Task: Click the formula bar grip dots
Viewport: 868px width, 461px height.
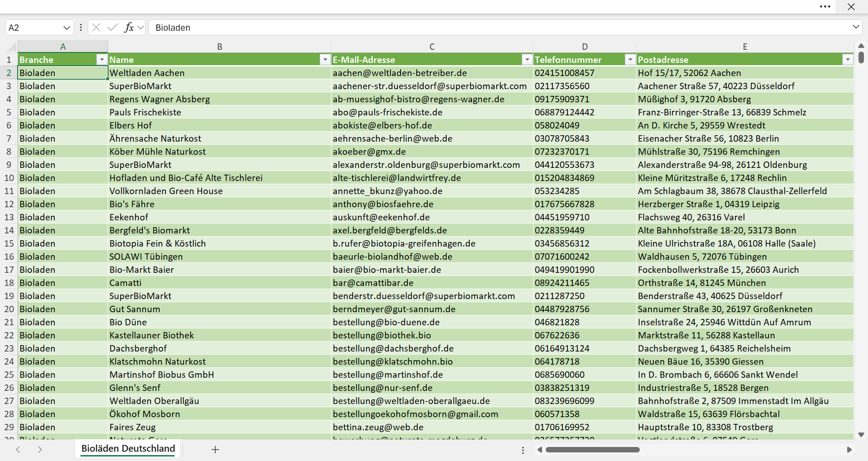Action: [x=81, y=28]
